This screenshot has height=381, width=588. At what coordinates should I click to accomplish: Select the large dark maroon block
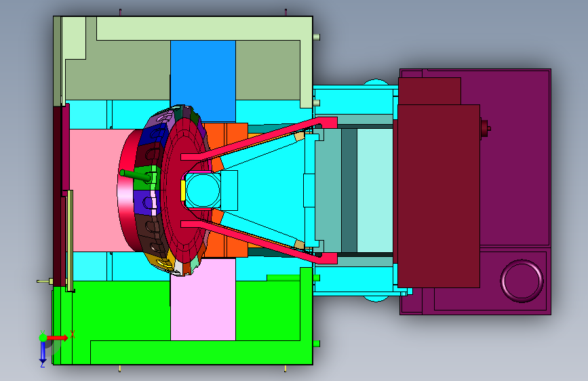(x=438, y=196)
